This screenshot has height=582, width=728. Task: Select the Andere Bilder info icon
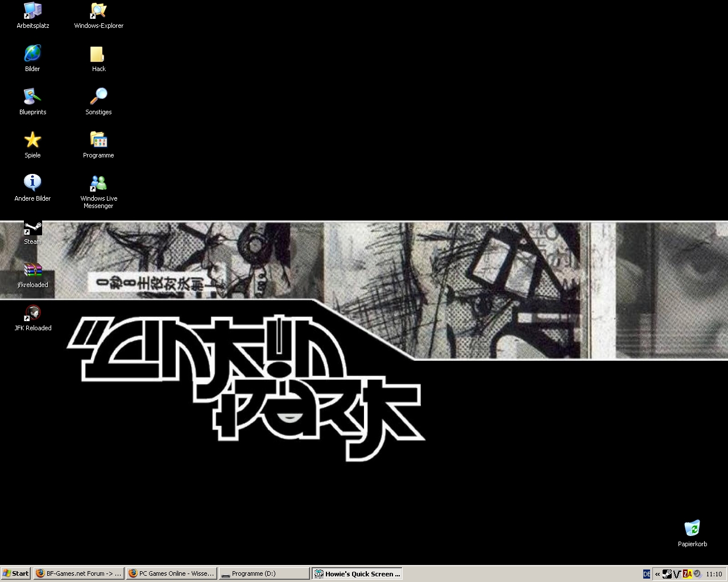[x=32, y=188]
